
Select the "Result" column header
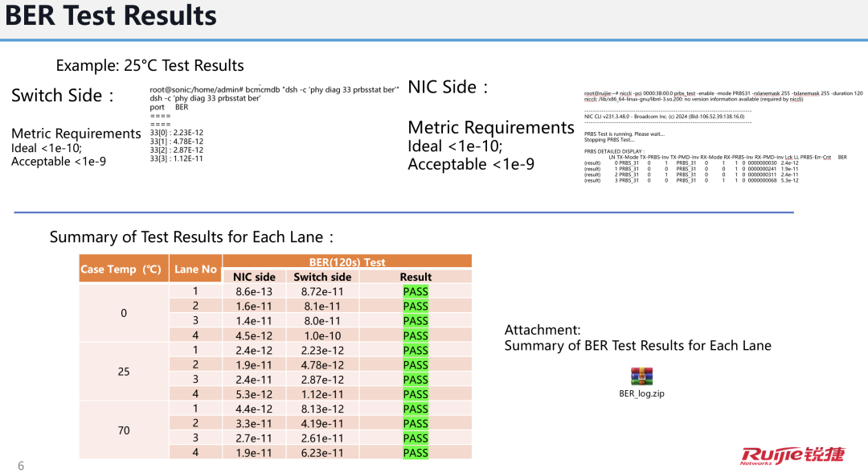tap(416, 277)
